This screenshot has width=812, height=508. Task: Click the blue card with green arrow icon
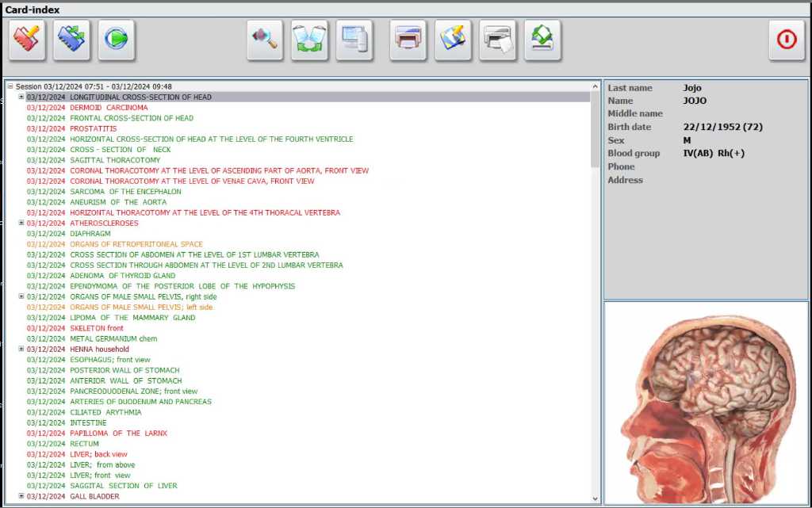[71, 40]
